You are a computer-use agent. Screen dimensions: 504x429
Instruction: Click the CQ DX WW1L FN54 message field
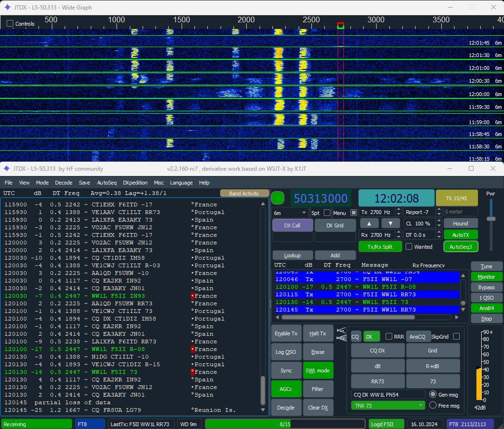pyautogui.click(x=388, y=395)
